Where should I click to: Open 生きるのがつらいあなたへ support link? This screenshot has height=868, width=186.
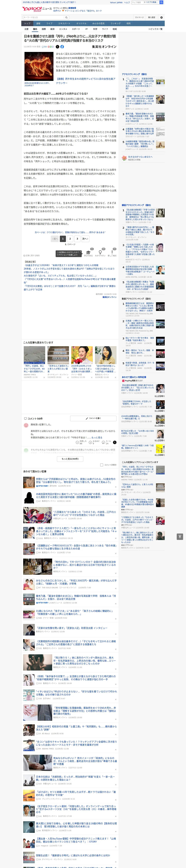pos(140,157)
